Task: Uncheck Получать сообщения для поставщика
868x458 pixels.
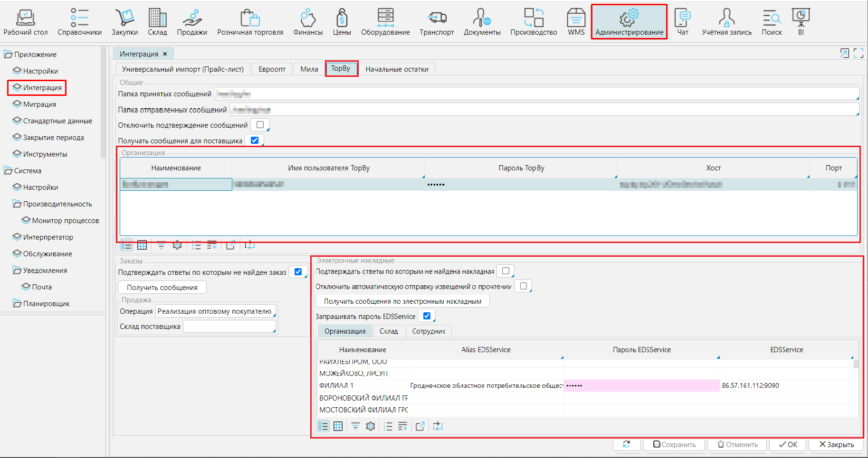Action: coord(255,140)
